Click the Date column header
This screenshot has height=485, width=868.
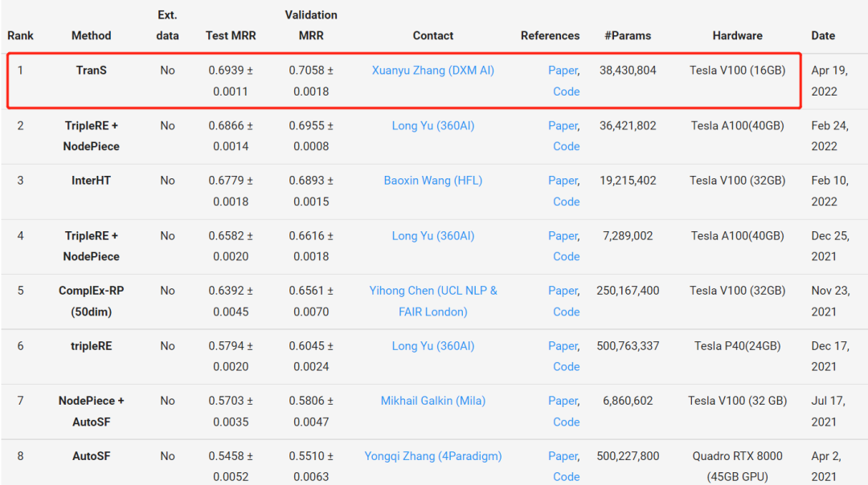(x=823, y=35)
